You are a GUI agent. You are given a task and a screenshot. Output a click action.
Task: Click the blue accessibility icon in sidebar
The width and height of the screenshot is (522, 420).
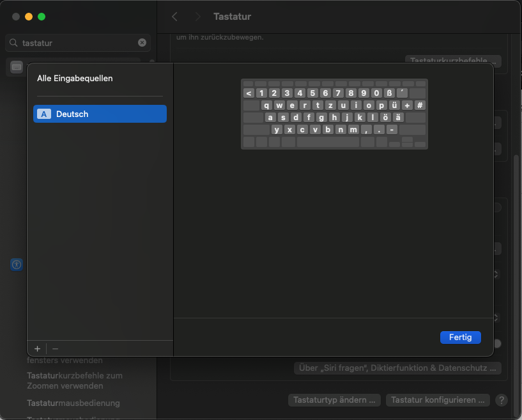[x=17, y=264]
